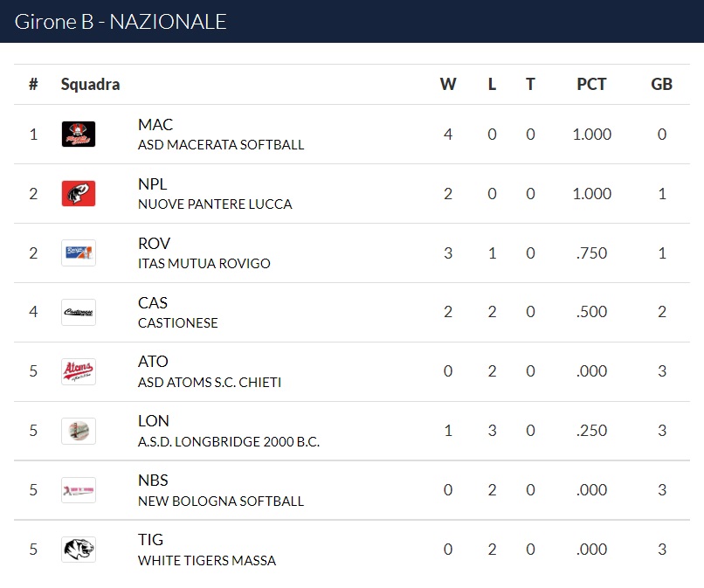Select the Longbridge 2000 baseball logo
Viewport: 704px width, 588px height.
tap(79, 431)
